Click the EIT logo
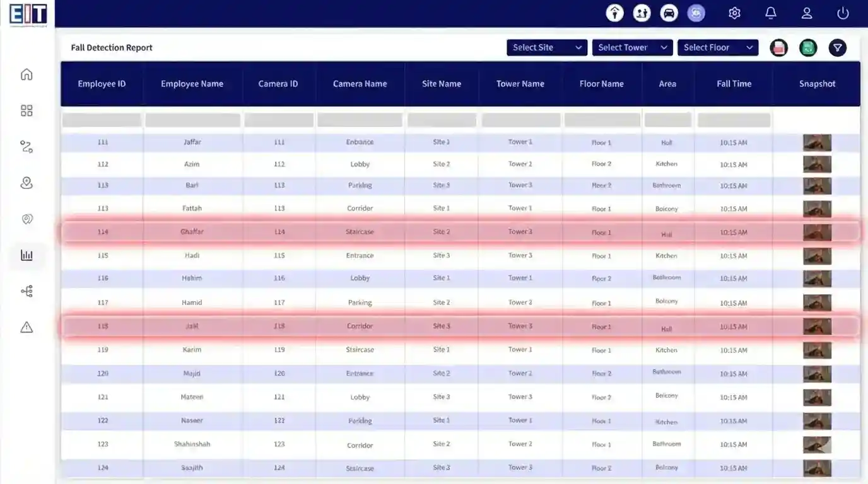 28,14
